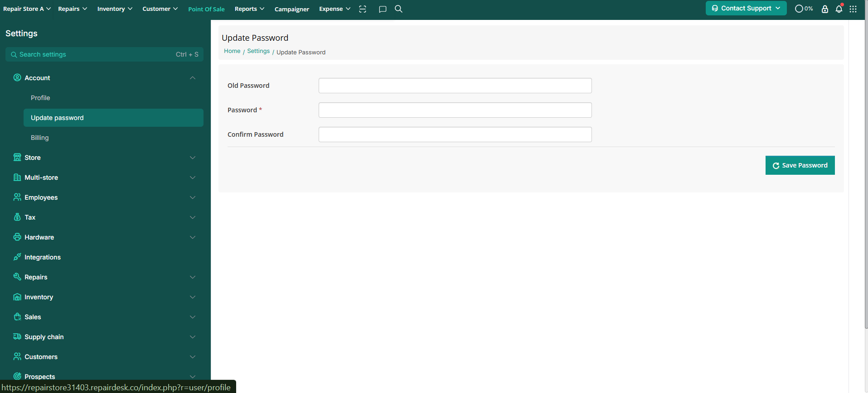The width and height of the screenshot is (868, 393).
Task: Open the chat message icon
Action: click(383, 9)
